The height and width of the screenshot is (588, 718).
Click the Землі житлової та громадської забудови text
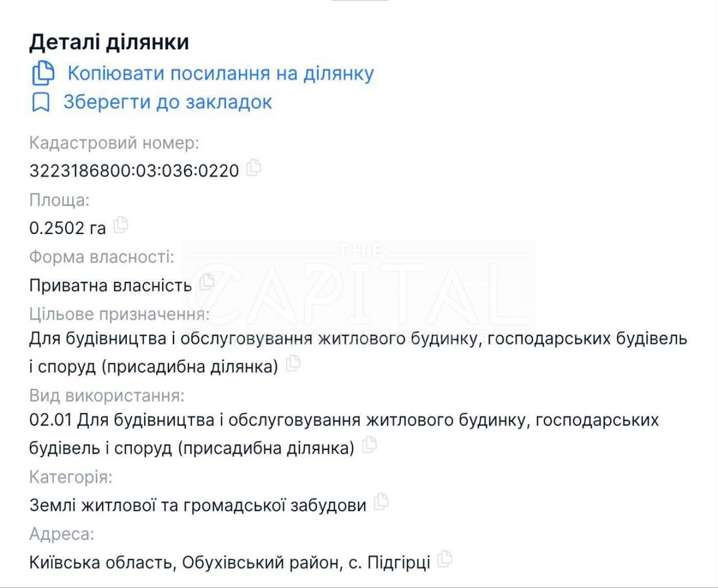(x=197, y=505)
